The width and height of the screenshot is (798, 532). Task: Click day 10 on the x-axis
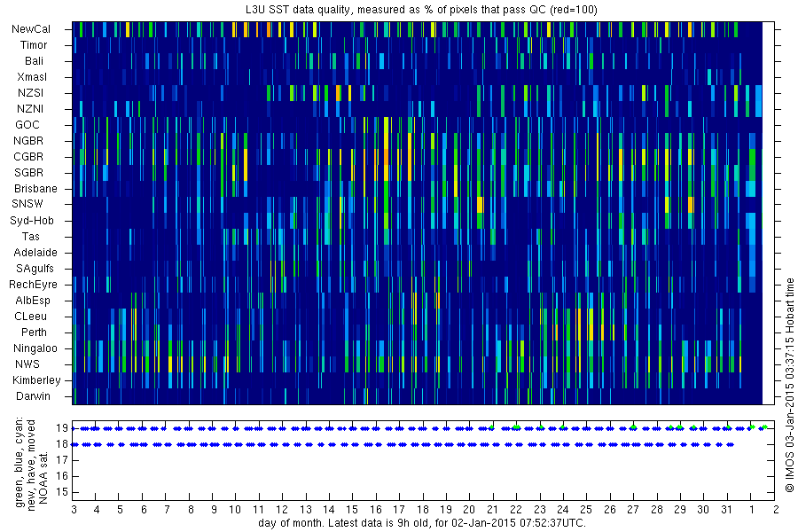point(235,510)
